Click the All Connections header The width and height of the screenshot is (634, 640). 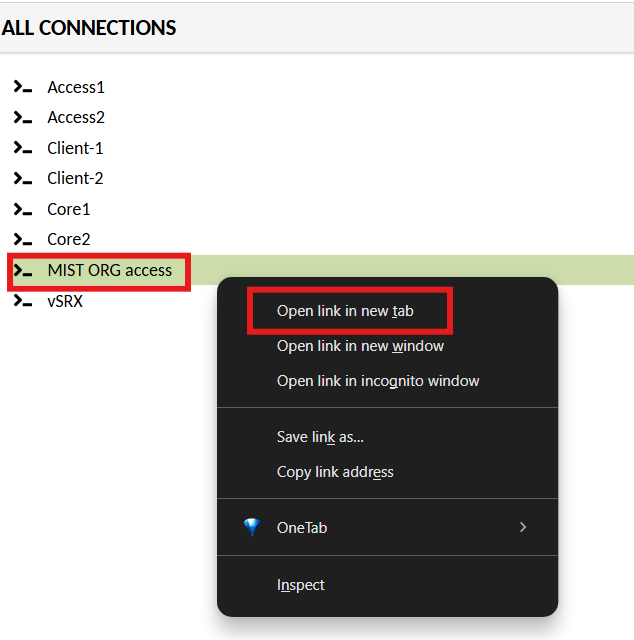pyautogui.click(x=89, y=28)
